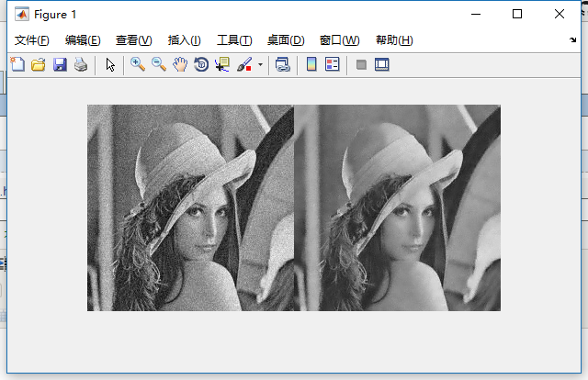This screenshot has height=380, width=588.
Task: Click the Hide Plot Tools icon
Action: pos(361,64)
